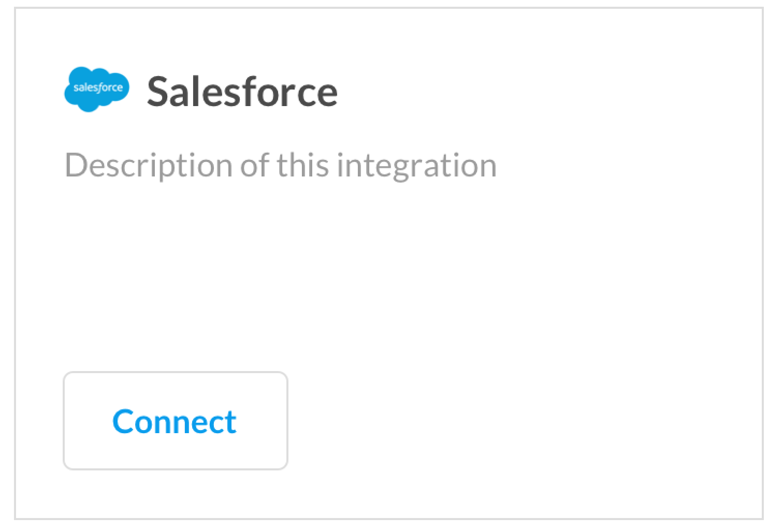Open the blue Salesforce cloud icon
783x532 pixels.
tap(97, 89)
